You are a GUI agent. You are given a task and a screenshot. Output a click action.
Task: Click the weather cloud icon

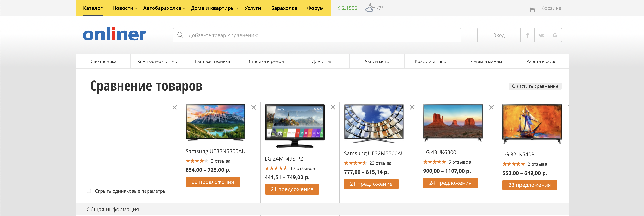click(370, 8)
